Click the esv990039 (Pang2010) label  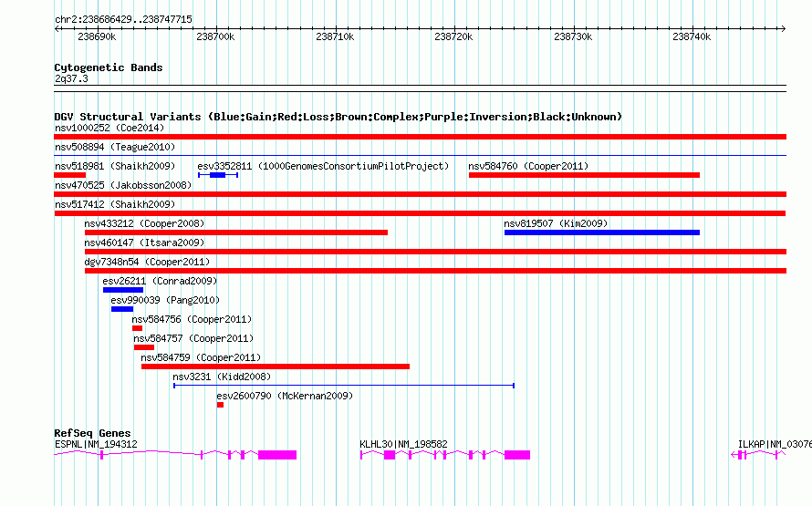click(165, 300)
